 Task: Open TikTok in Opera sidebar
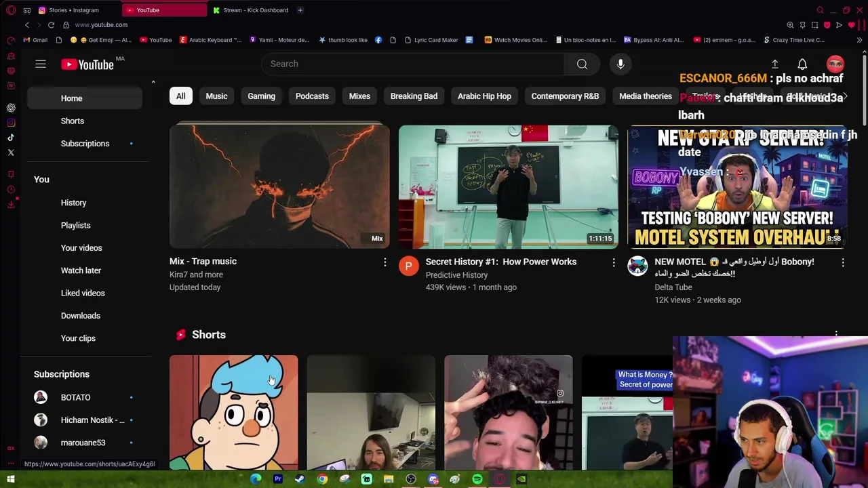(x=11, y=138)
